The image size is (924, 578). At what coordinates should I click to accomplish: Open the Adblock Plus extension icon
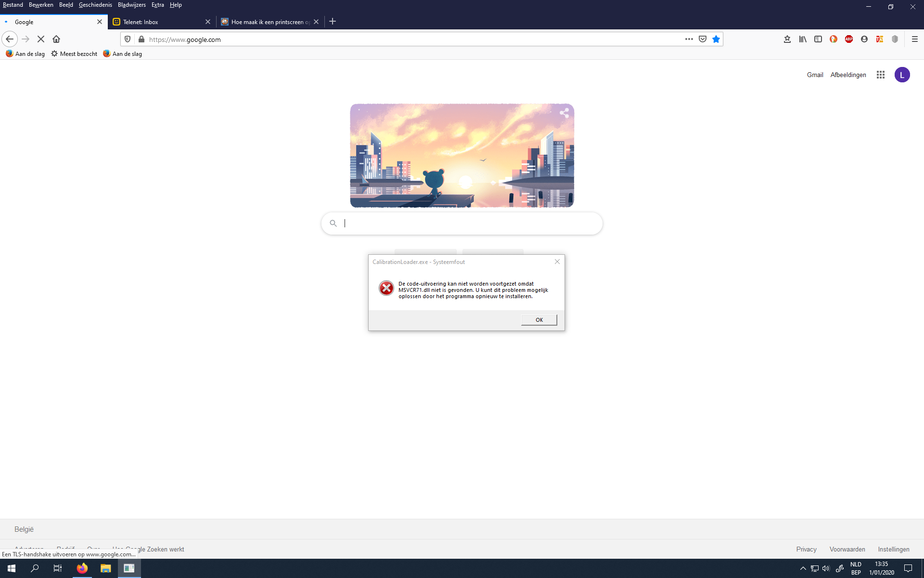click(x=849, y=39)
